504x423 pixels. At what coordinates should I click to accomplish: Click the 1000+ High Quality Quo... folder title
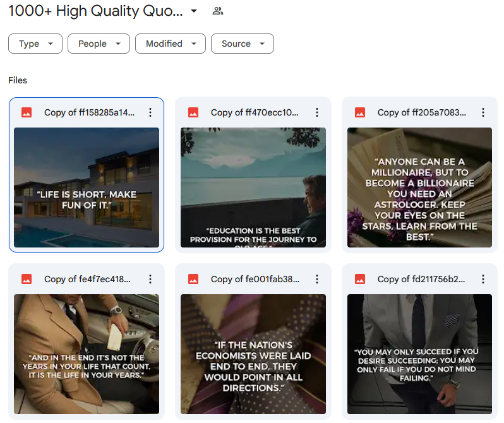pos(95,11)
